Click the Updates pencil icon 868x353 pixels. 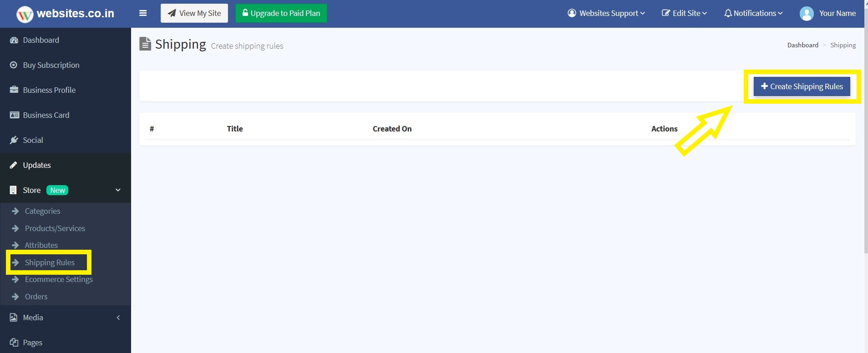coord(14,165)
